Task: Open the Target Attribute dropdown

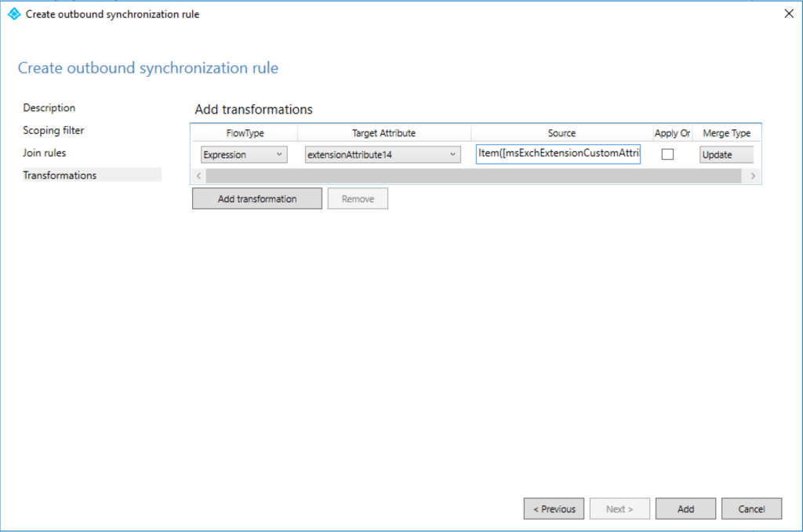Action: (x=453, y=154)
